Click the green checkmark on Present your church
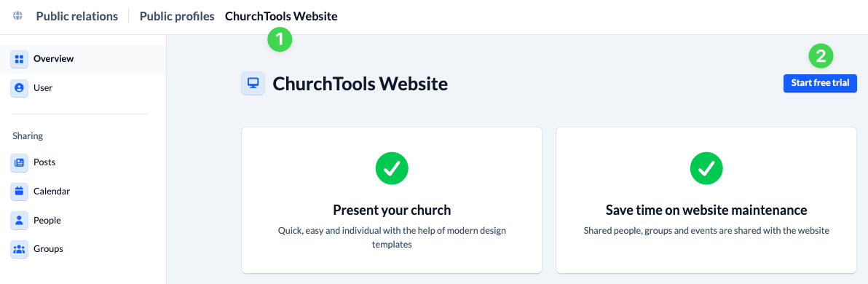This screenshot has height=284, width=868. point(391,168)
